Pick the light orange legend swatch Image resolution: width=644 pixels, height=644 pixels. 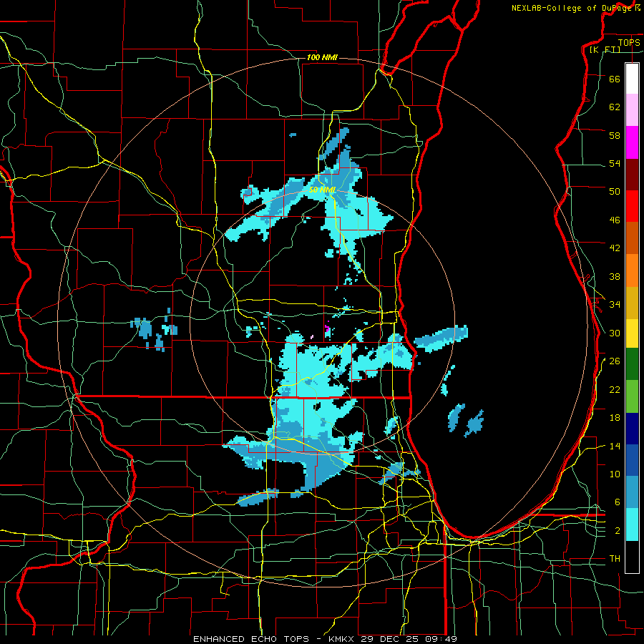[632, 270]
